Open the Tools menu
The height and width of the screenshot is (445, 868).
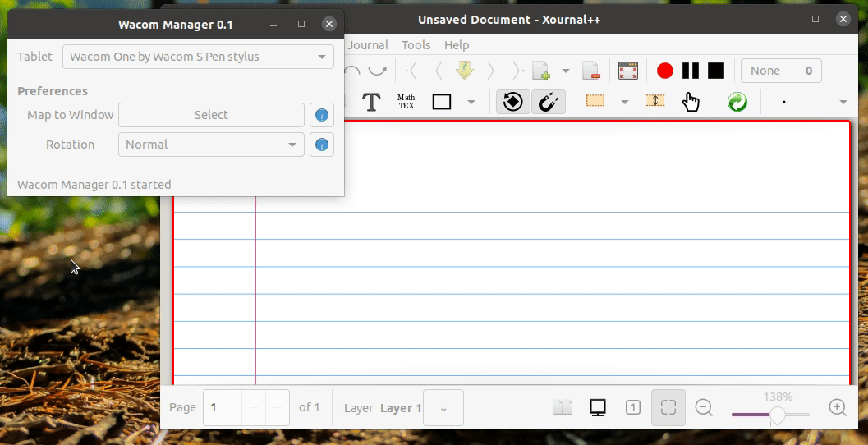[x=416, y=45]
